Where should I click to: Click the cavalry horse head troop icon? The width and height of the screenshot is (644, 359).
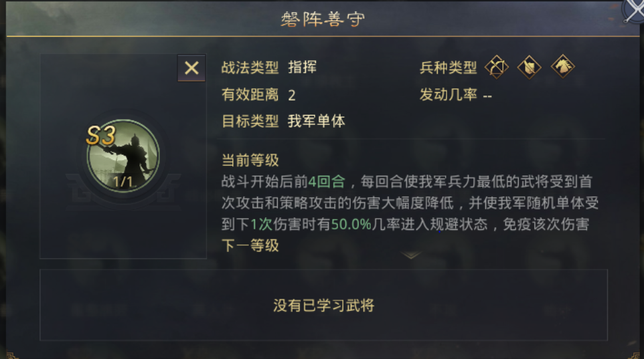point(563,66)
